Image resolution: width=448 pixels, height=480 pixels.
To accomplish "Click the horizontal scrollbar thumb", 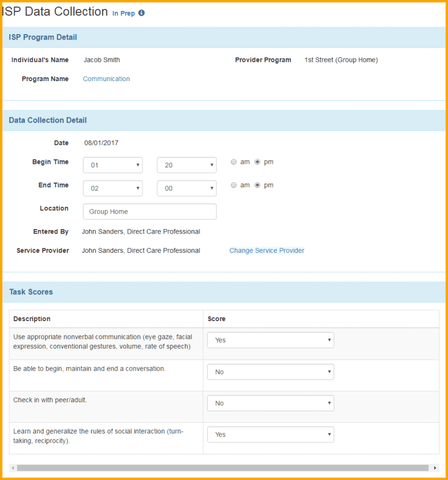I will pos(223,467).
